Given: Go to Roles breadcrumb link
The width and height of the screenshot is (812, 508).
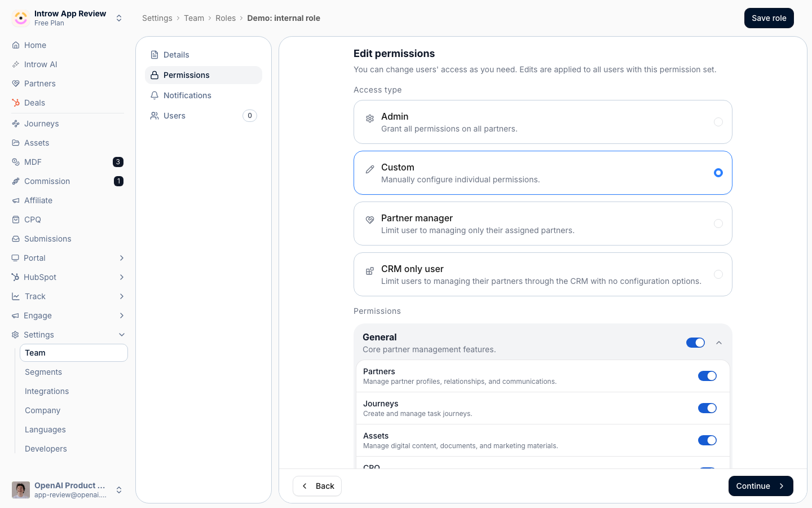Looking at the screenshot, I should pyautogui.click(x=226, y=18).
